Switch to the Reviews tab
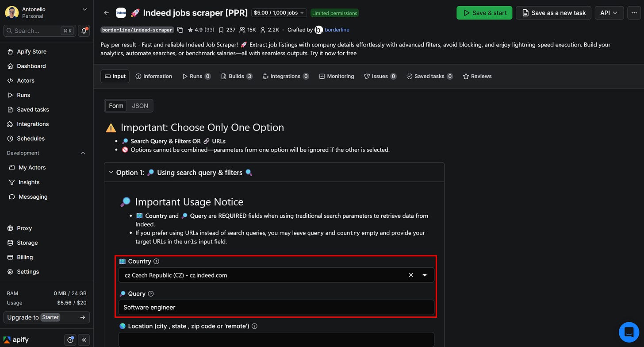This screenshot has width=644, height=347. (x=477, y=76)
